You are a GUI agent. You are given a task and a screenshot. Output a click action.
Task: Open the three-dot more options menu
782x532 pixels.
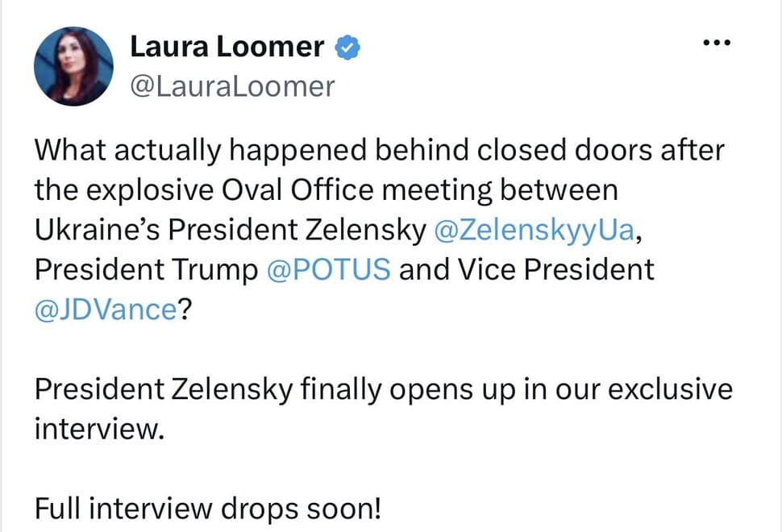(x=717, y=43)
